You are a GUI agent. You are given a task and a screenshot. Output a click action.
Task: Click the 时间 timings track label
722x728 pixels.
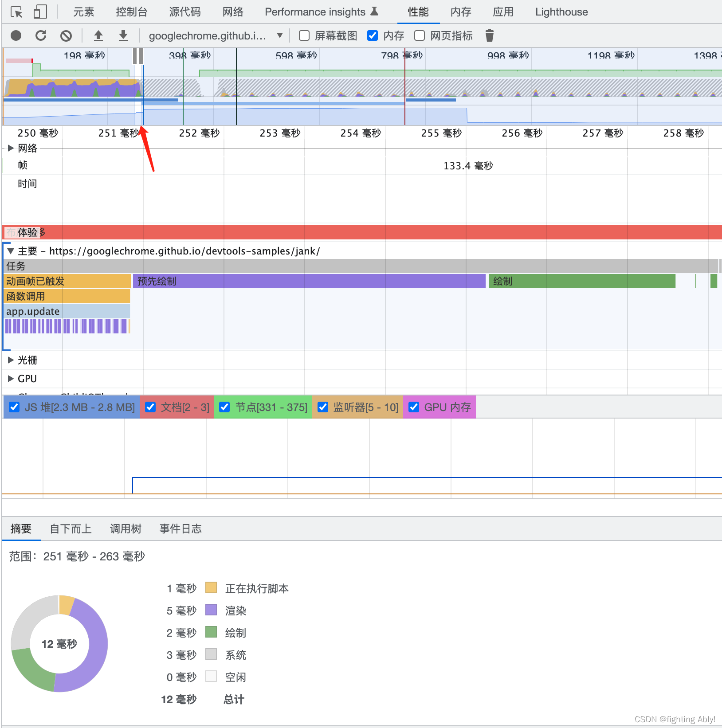pos(27,184)
